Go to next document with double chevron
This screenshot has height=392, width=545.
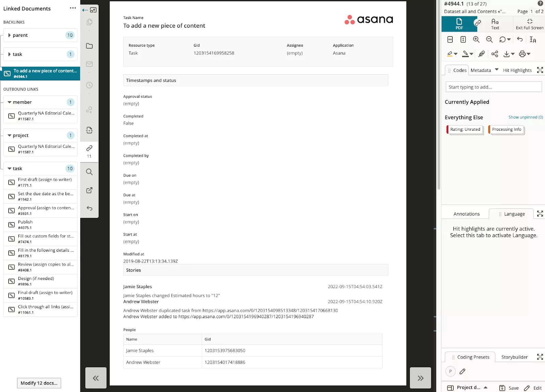click(x=420, y=378)
